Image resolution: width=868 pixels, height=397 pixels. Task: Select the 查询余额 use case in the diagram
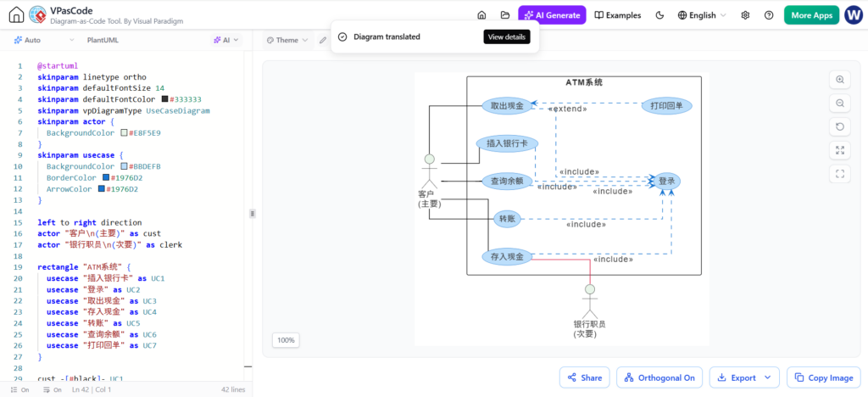[506, 181]
